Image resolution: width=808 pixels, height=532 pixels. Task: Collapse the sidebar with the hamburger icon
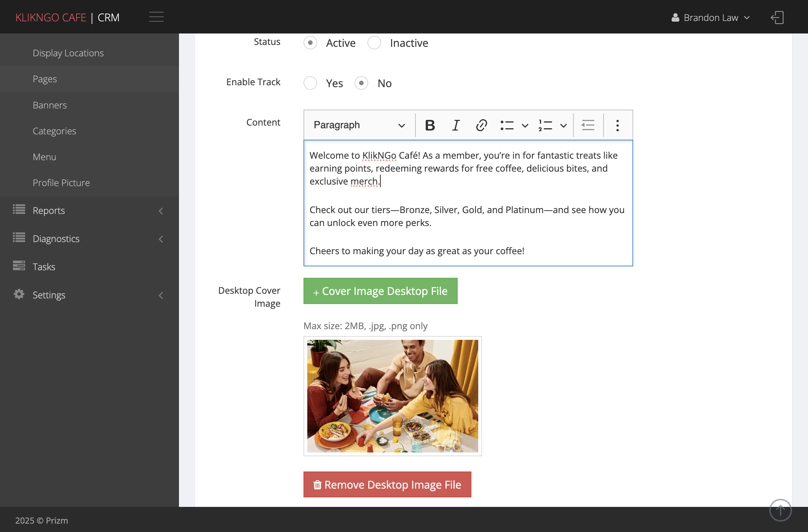[156, 17]
